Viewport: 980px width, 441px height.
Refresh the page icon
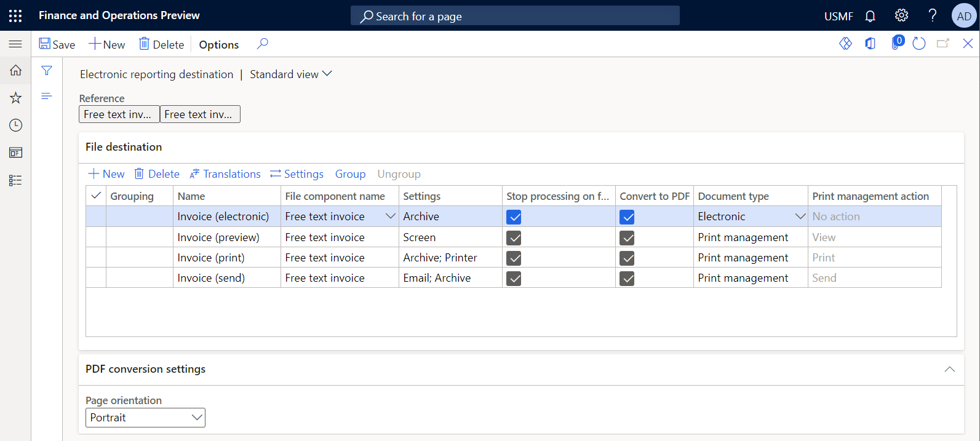tap(919, 44)
